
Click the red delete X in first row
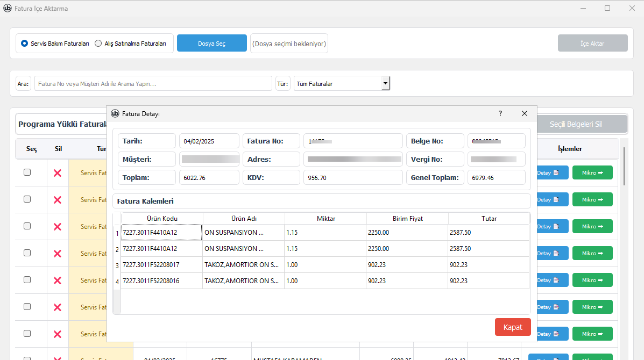tap(58, 173)
